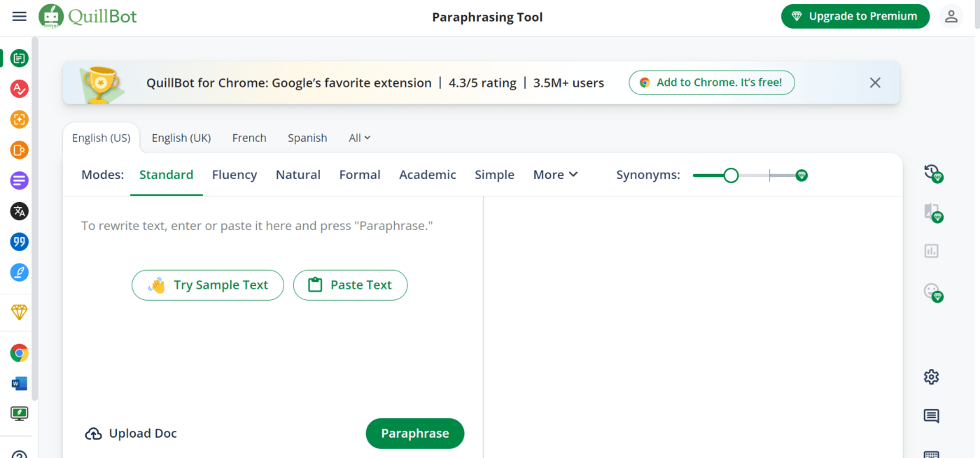Select the Standard paraphrasing mode
Viewport: 980px width, 458px height.
click(x=167, y=175)
